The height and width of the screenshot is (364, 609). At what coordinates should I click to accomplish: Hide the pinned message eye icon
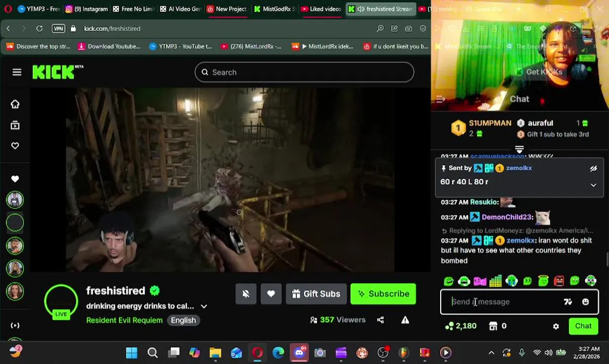click(x=593, y=168)
